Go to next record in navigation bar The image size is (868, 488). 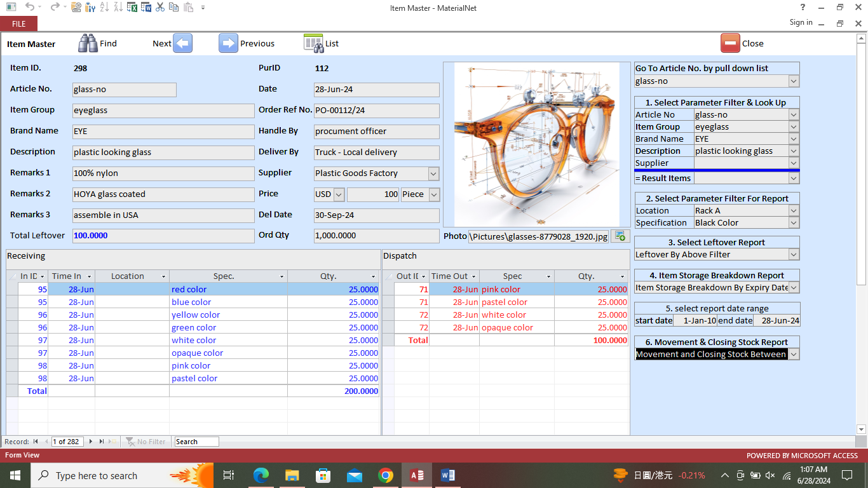tap(91, 442)
